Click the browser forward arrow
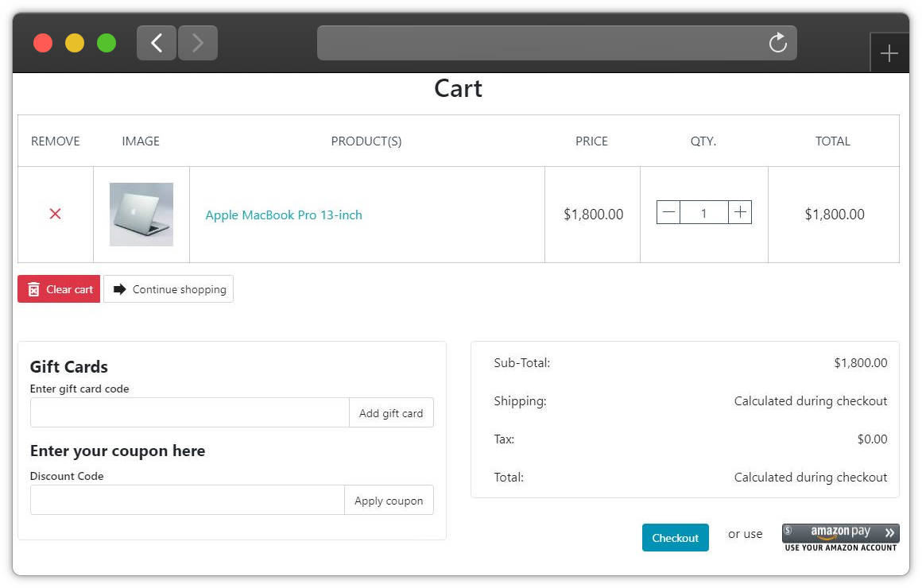The width and height of the screenshot is (922, 588). click(x=198, y=43)
